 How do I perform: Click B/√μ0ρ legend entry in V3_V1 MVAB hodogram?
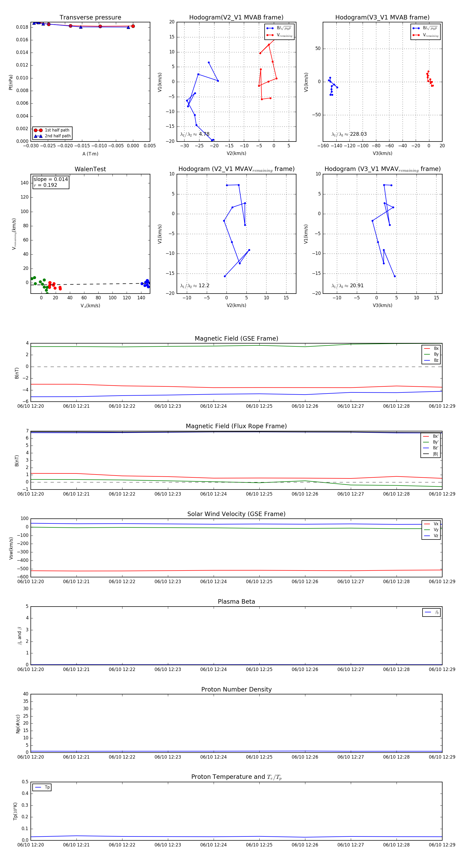(x=425, y=28)
